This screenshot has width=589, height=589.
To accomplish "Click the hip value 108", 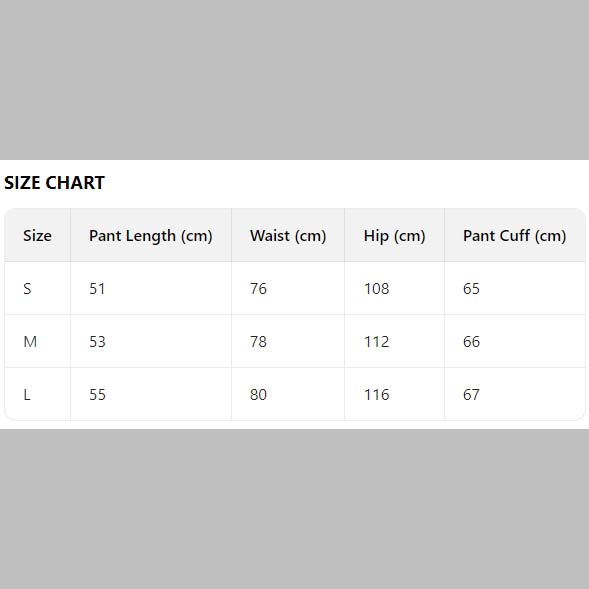I will click(x=376, y=288).
